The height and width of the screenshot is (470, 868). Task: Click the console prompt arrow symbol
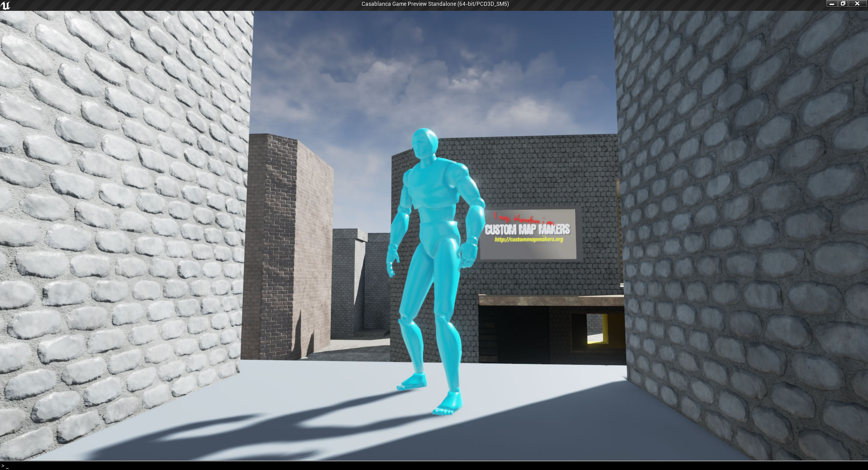pos(3,465)
